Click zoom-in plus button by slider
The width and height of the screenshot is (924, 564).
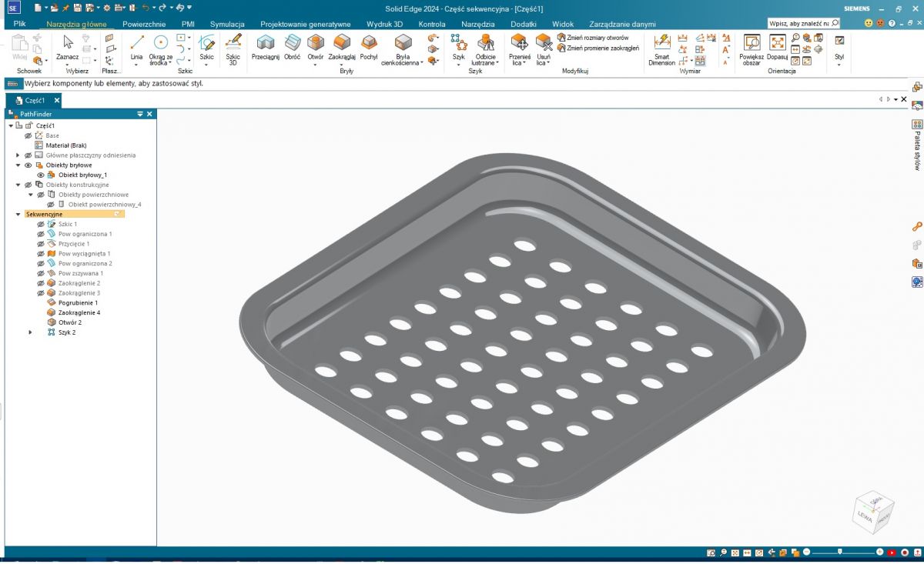coord(879,552)
